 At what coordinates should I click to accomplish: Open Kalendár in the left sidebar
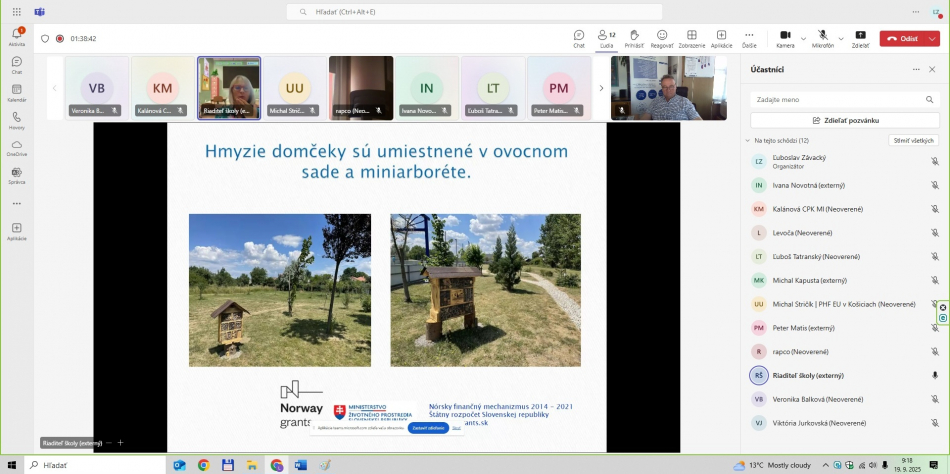coord(17,93)
